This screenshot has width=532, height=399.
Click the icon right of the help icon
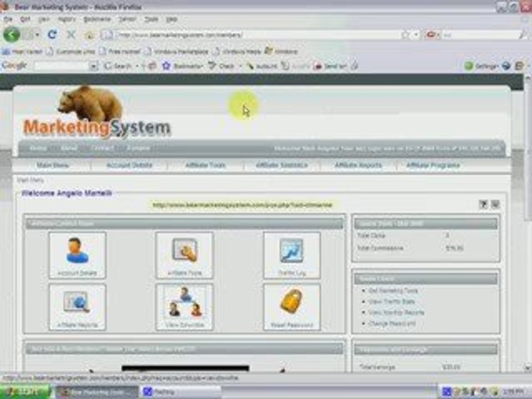[495, 204]
